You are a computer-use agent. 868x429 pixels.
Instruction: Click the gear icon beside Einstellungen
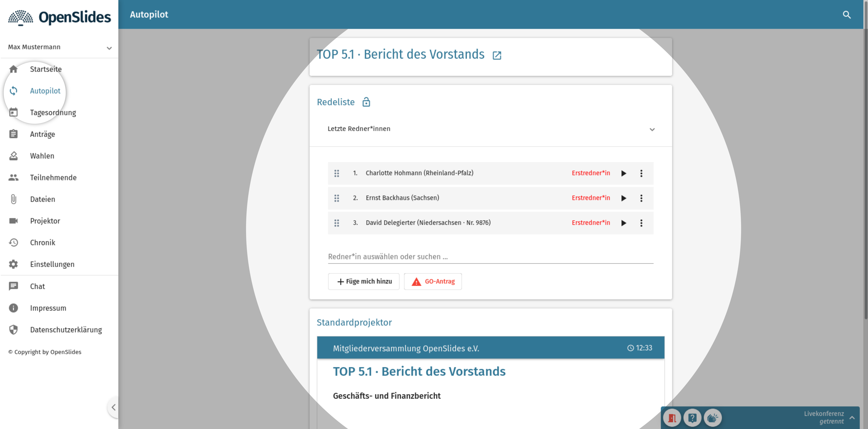(13, 264)
